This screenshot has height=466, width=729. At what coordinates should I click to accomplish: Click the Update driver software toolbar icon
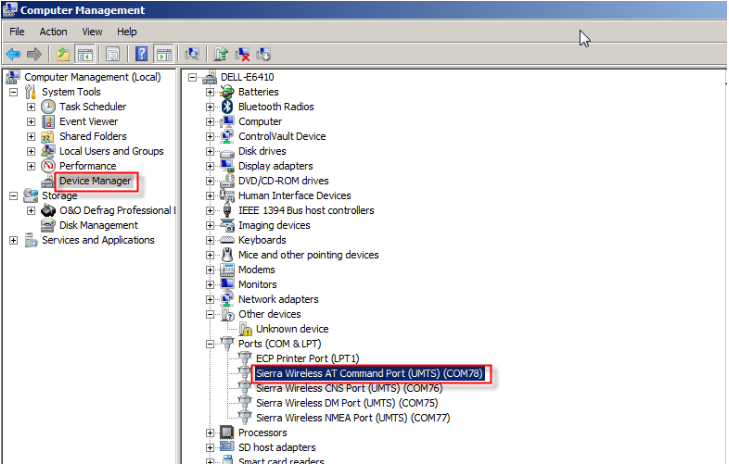[221, 54]
